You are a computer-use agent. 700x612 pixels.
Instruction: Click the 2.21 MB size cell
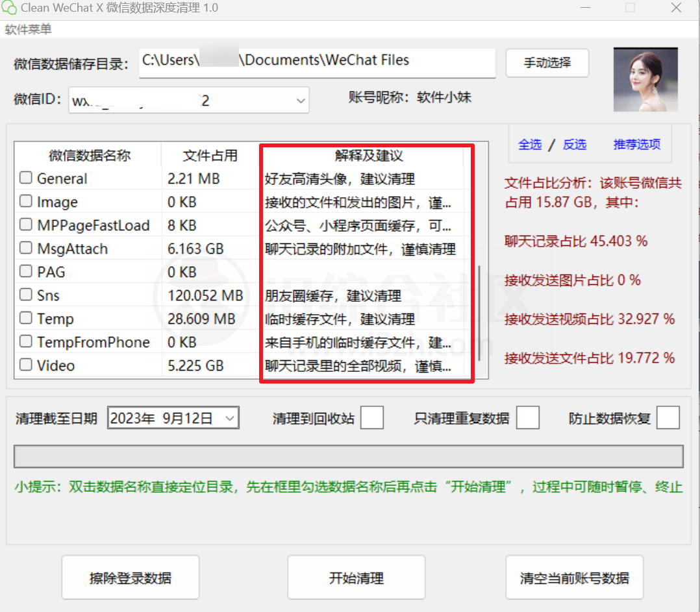pos(194,178)
